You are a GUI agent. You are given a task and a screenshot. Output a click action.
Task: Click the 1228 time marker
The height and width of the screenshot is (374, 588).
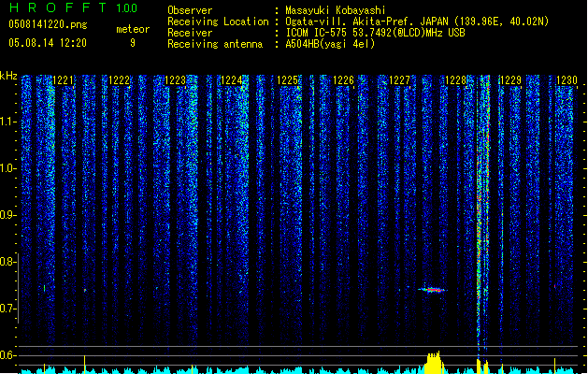[x=455, y=80]
